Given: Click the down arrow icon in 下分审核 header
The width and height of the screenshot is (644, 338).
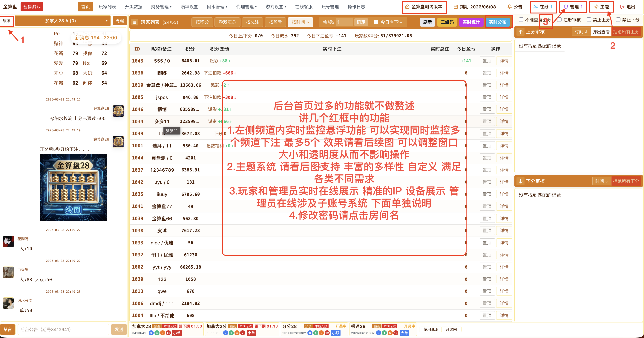Looking at the screenshot, I should 521,181.
